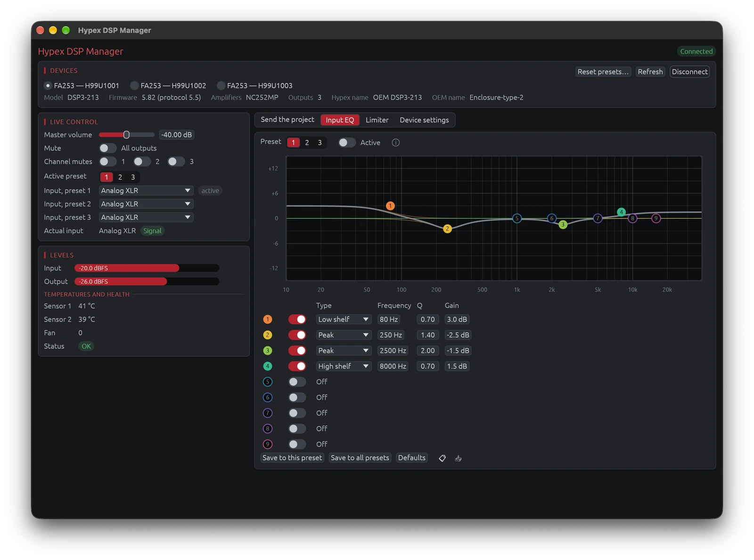Disable EQ band 2 Peak switch
This screenshot has width=754, height=560.
(x=297, y=335)
